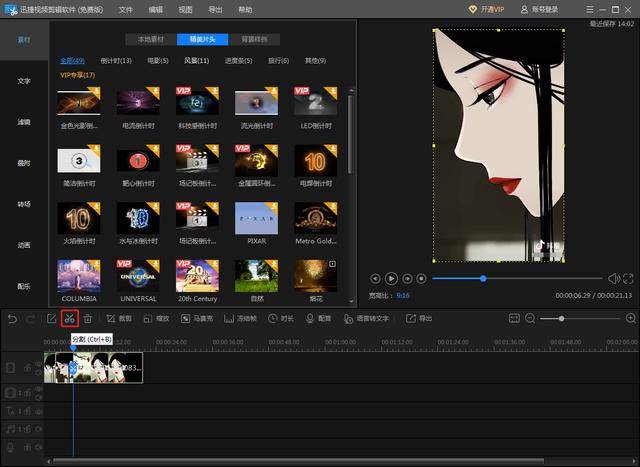Select the crop (裁剪) tool

point(118,318)
